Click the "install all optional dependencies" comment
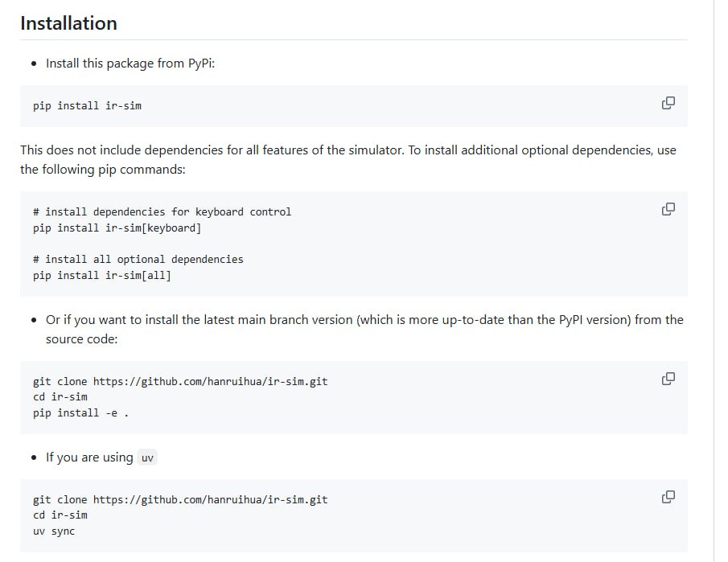 click(138, 260)
